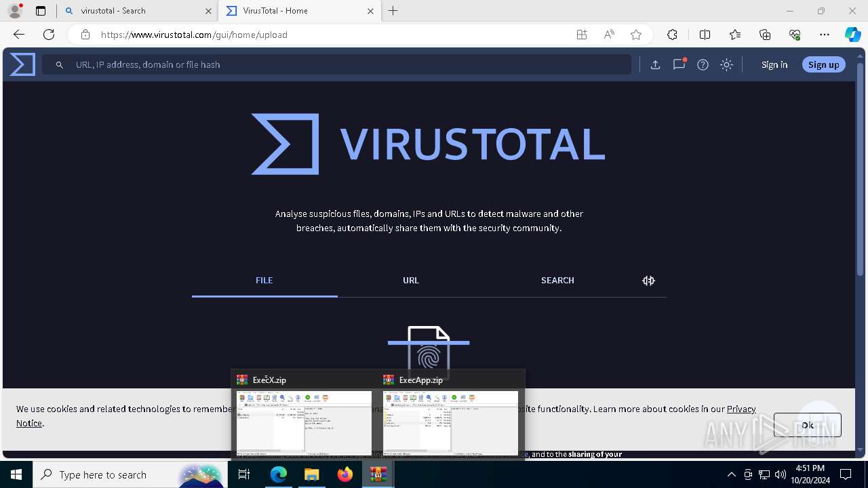Open the browser extensions puzzle icon

click(x=672, y=35)
